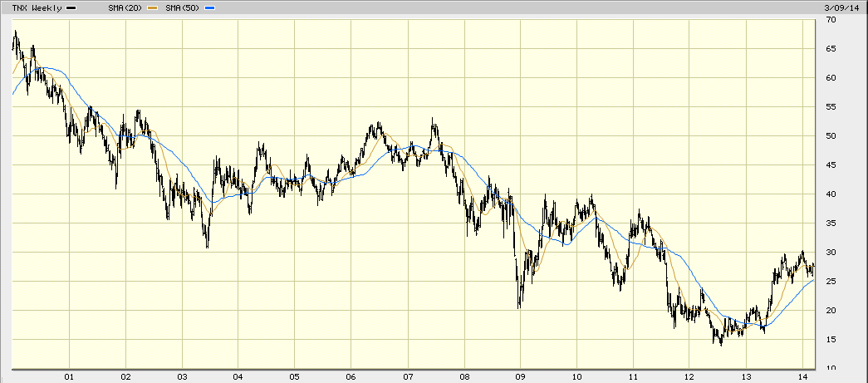Click the SMA(50) legend label
Image resolution: width=868 pixels, height=383 pixels.
coord(182,8)
